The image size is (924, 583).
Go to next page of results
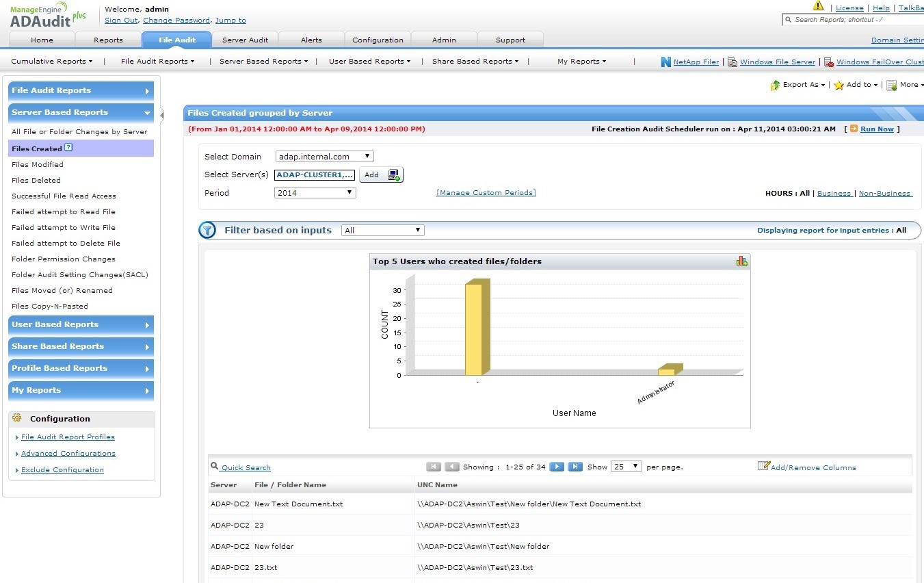[557, 467]
